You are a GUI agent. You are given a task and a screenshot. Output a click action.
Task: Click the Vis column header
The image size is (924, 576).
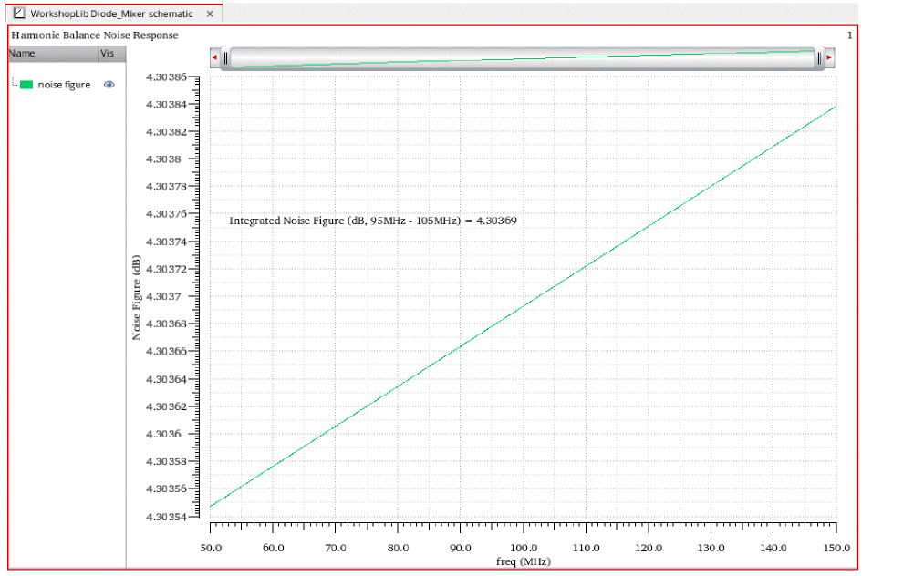(x=106, y=54)
